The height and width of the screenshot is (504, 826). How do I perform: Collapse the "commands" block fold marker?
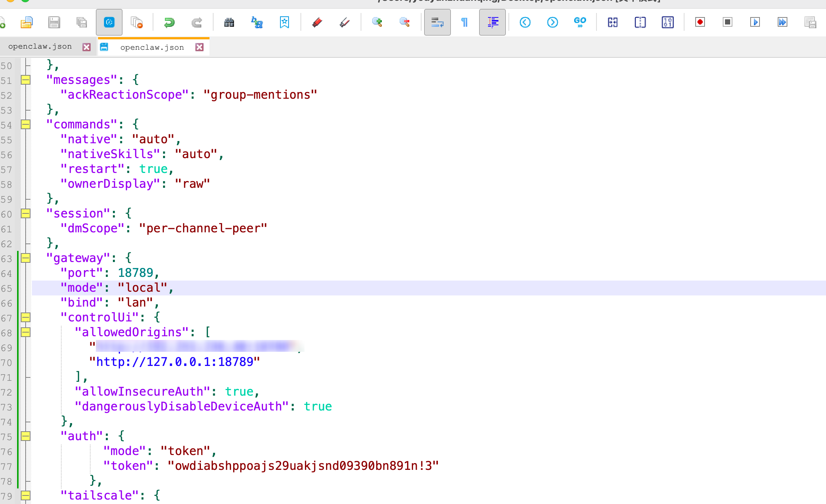26,124
